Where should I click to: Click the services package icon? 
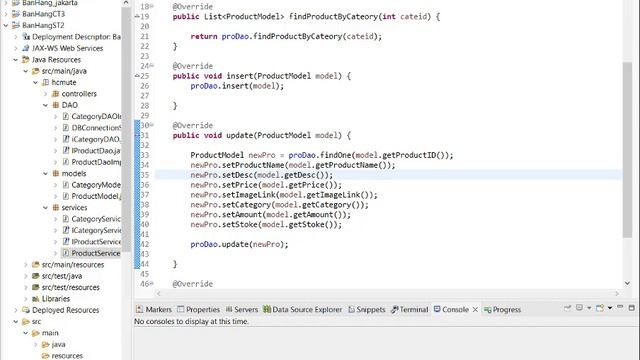pyautogui.click(x=56, y=208)
